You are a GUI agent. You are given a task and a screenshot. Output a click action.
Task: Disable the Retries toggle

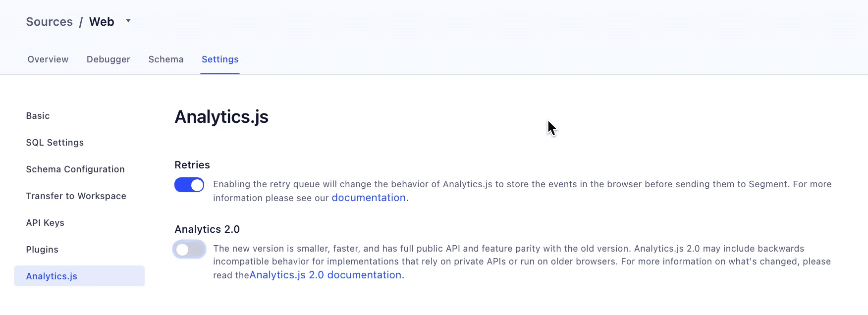tap(189, 185)
